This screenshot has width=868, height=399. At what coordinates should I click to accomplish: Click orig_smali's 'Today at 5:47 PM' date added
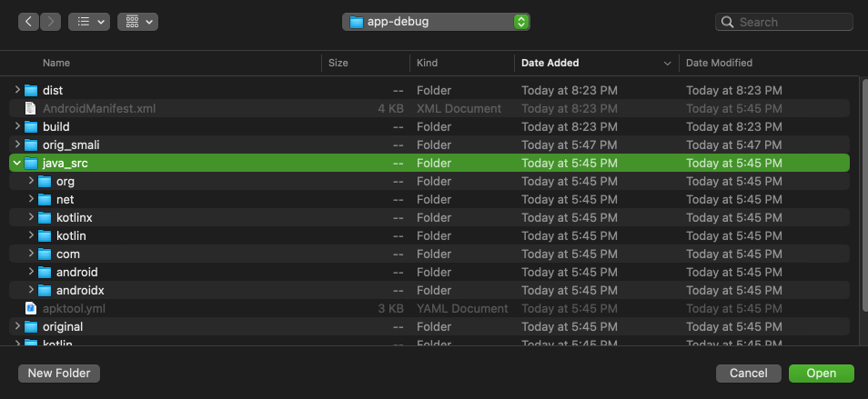coord(569,145)
